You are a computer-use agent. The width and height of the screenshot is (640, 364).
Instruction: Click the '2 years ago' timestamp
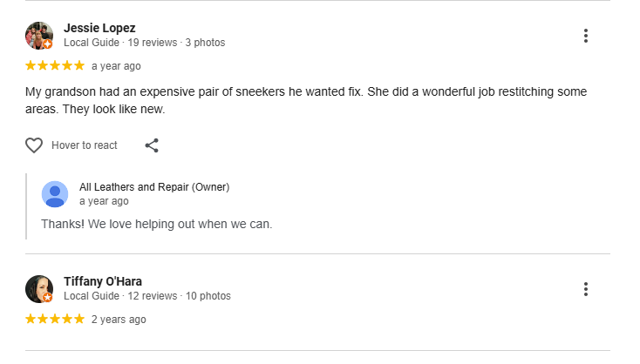pyautogui.click(x=119, y=320)
